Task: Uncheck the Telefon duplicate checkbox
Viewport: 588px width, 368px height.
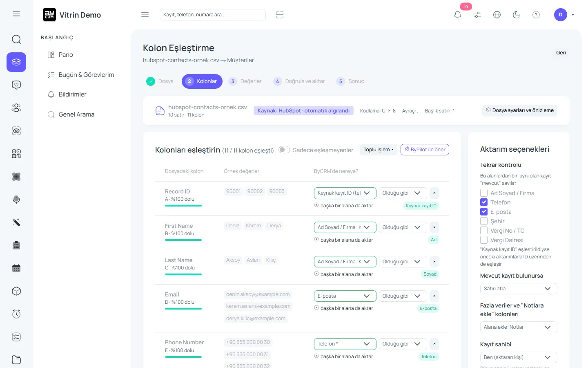Action: pos(484,202)
